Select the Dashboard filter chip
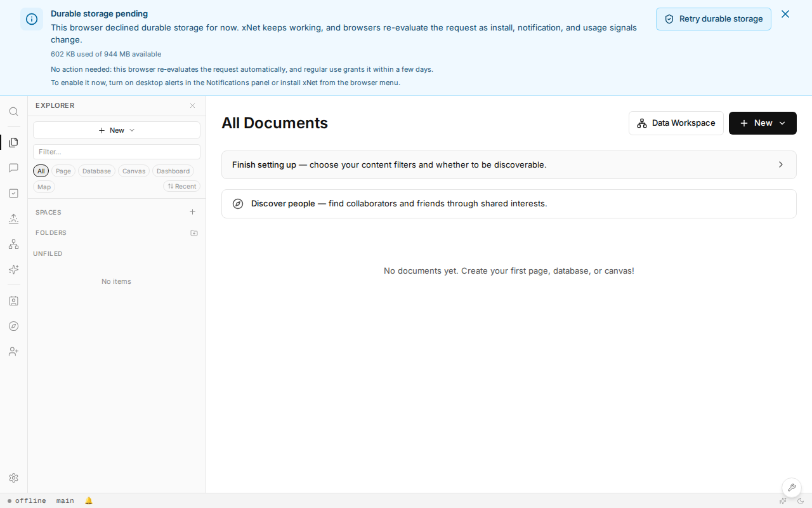The image size is (812, 508). point(173,171)
